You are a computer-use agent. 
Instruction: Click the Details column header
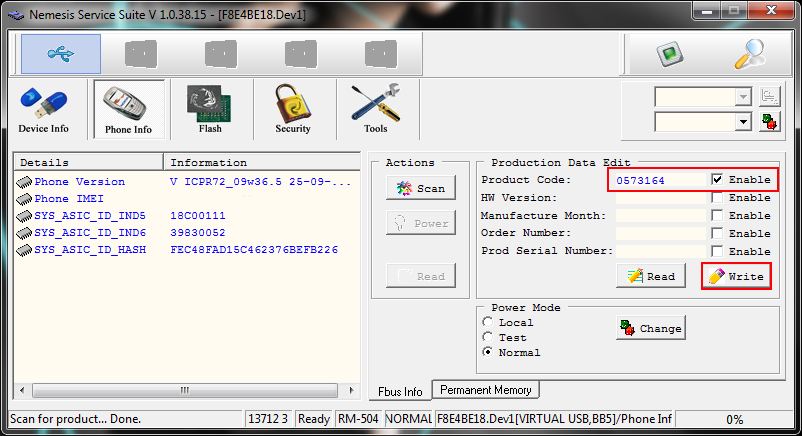click(88, 162)
